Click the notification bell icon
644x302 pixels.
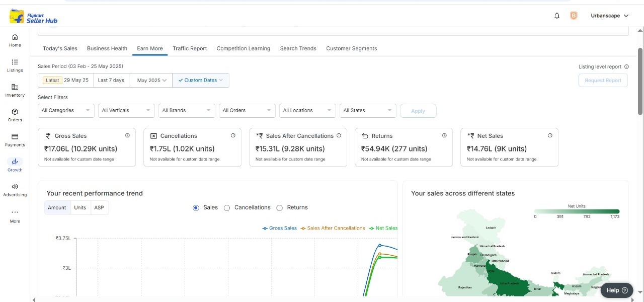pos(557,16)
